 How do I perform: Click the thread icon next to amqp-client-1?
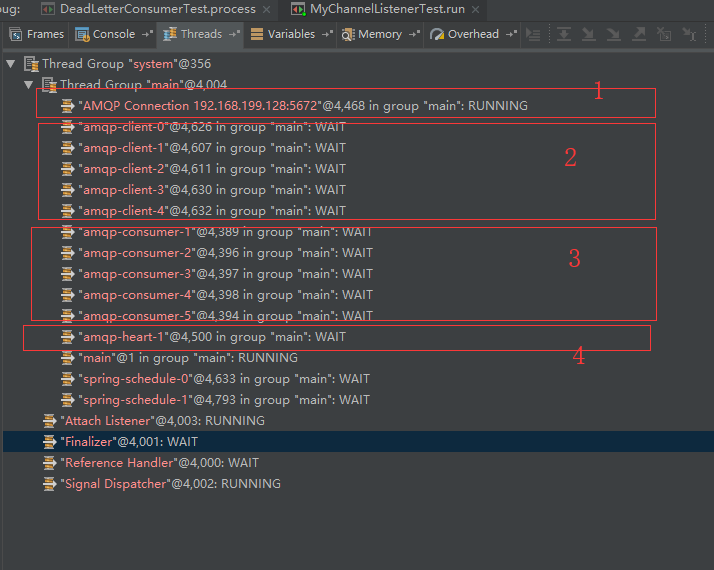point(67,148)
